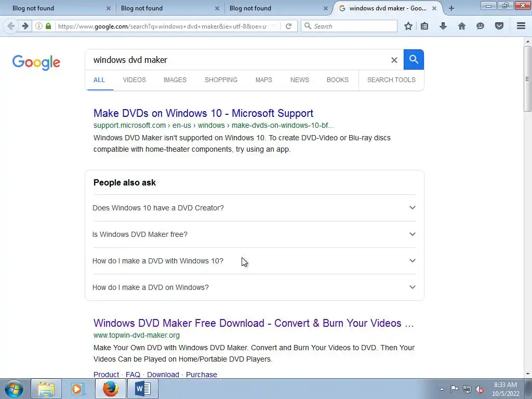Click the Product sitelink
The height and width of the screenshot is (399, 532).
click(106, 374)
